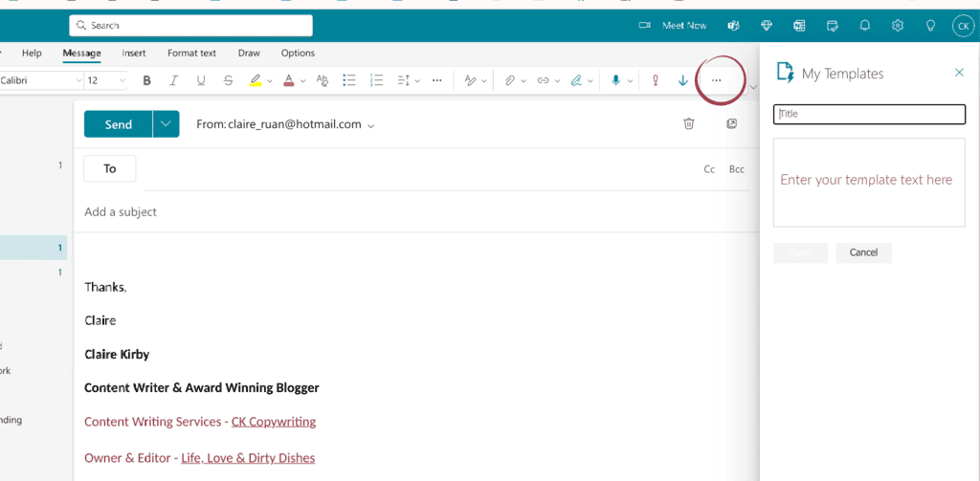Image resolution: width=980 pixels, height=481 pixels.
Task: Click the template Title input field
Action: [869, 115]
